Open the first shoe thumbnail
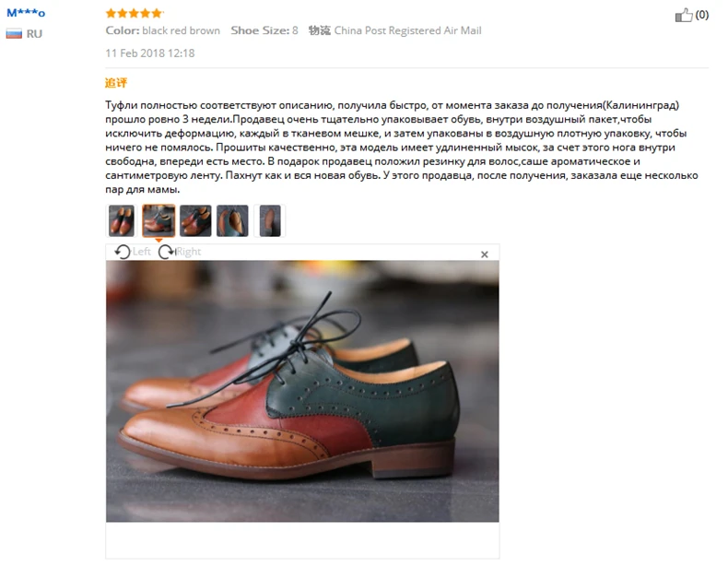 [121, 220]
